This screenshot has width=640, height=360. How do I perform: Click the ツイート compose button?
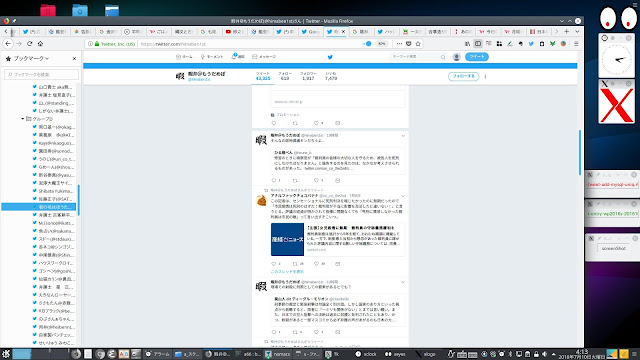coord(477,57)
